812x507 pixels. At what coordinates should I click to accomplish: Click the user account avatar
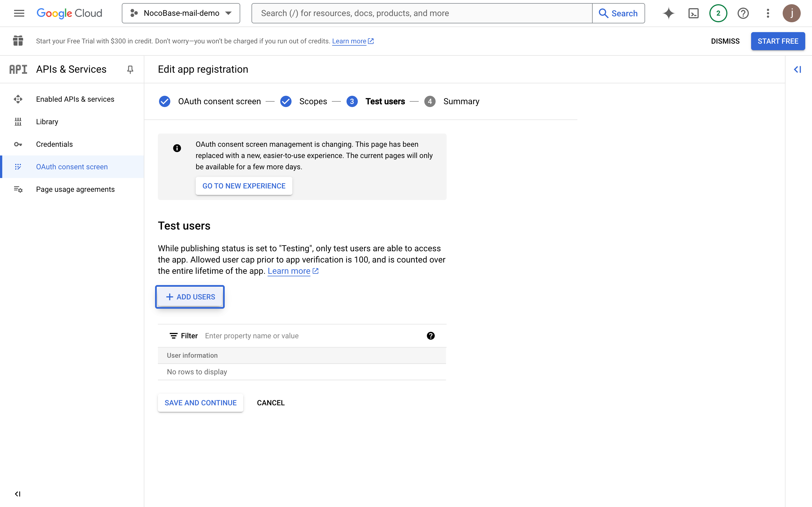click(x=791, y=13)
